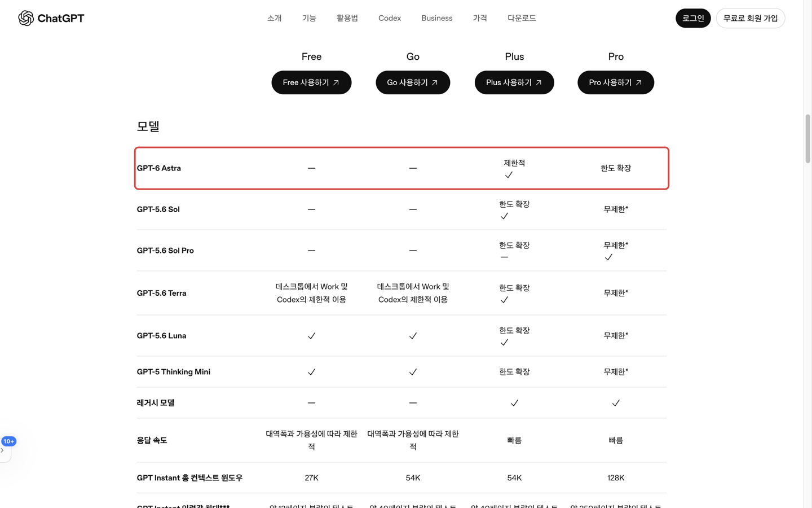Click the checkmark under 제한적 in GPT-6 Astra row
Screen dimensions: 812x508
tap(509, 175)
